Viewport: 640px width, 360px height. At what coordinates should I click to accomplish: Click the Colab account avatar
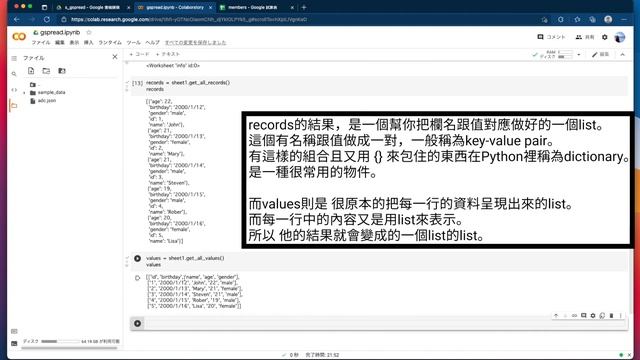point(620,37)
